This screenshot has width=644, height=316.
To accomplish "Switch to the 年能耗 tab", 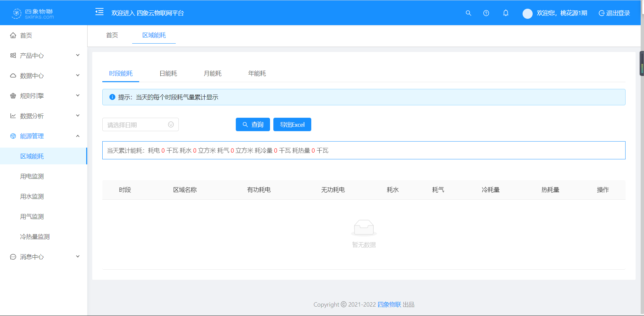I will point(257,73).
